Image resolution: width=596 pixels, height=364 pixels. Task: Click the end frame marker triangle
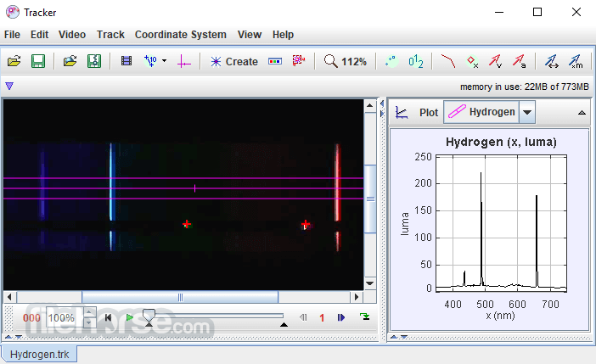pyautogui.click(x=284, y=324)
